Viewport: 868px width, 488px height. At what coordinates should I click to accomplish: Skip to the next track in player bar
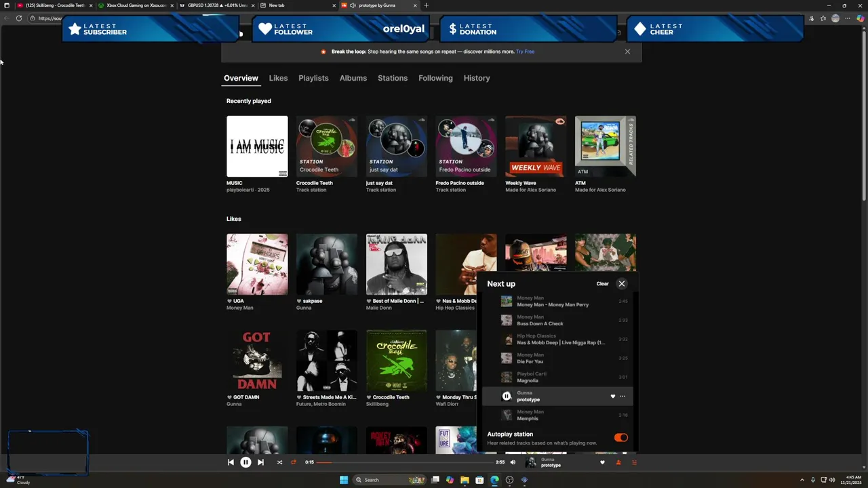tap(260, 462)
